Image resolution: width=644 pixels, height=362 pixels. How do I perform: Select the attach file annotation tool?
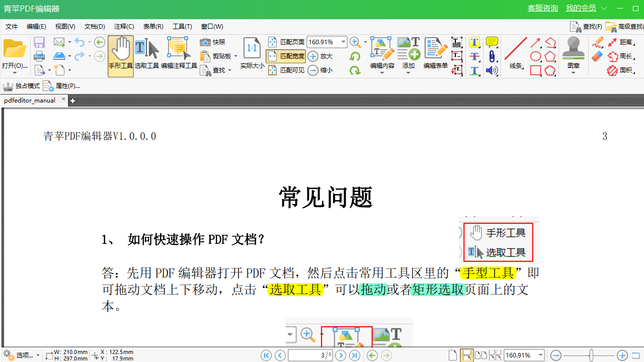click(x=492, y=56)
